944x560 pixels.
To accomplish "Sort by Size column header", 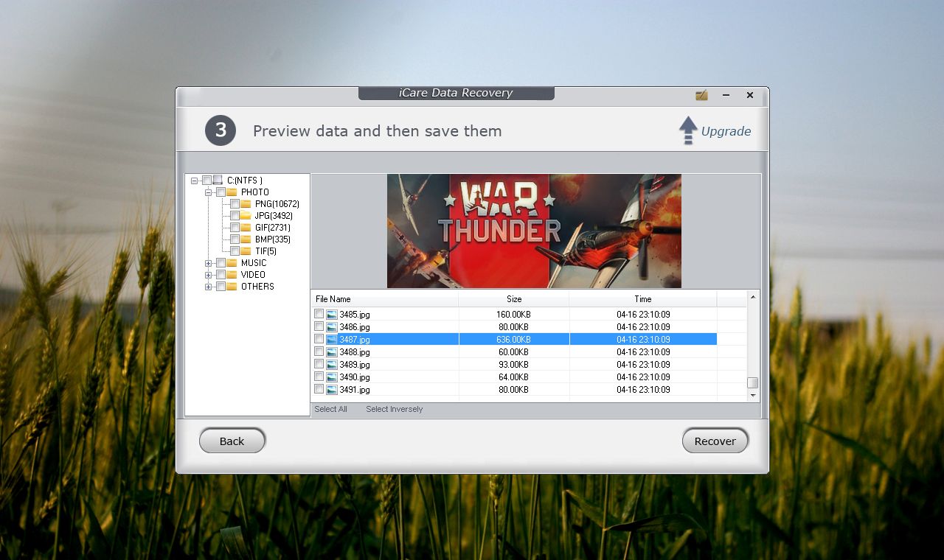I will coord(514,299).
